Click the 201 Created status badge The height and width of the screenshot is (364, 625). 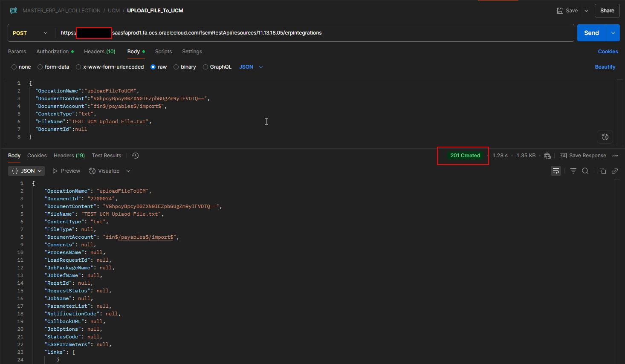coord(465,156)
